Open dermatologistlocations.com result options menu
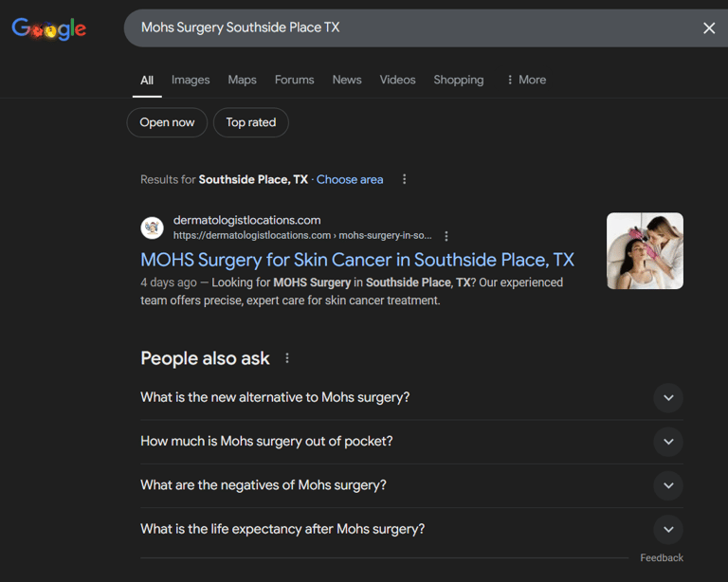This screenshot has width=728, height=582. pyautogui.click(x=446, y=236)
